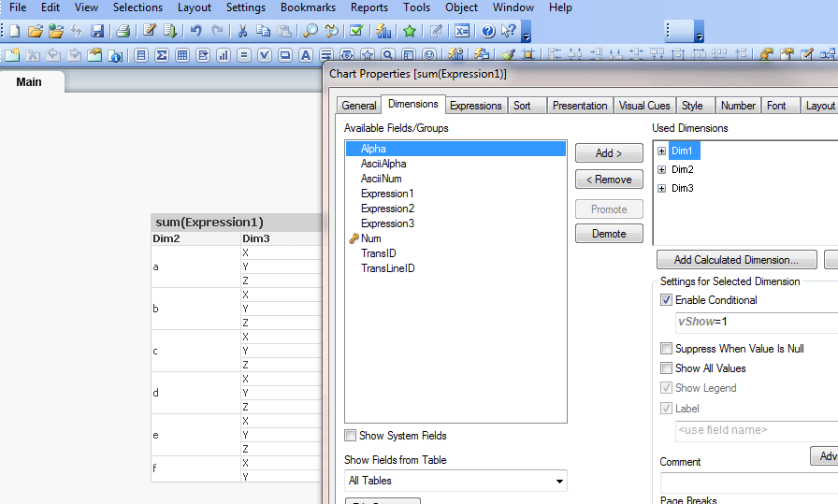Expand the Dim2 node in Used Dimensions

pyautogui.click(x=662, y=170)
